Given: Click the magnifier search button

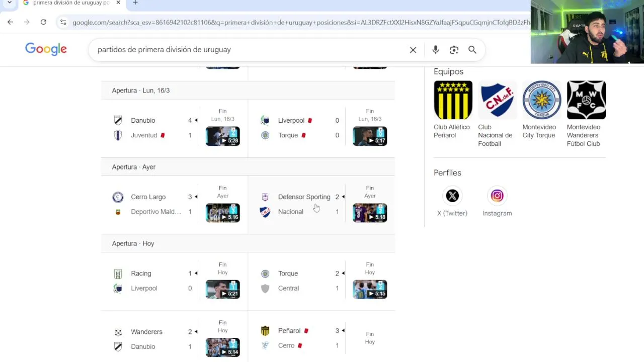Looking at the screenshot, I should tap(472, 50).
